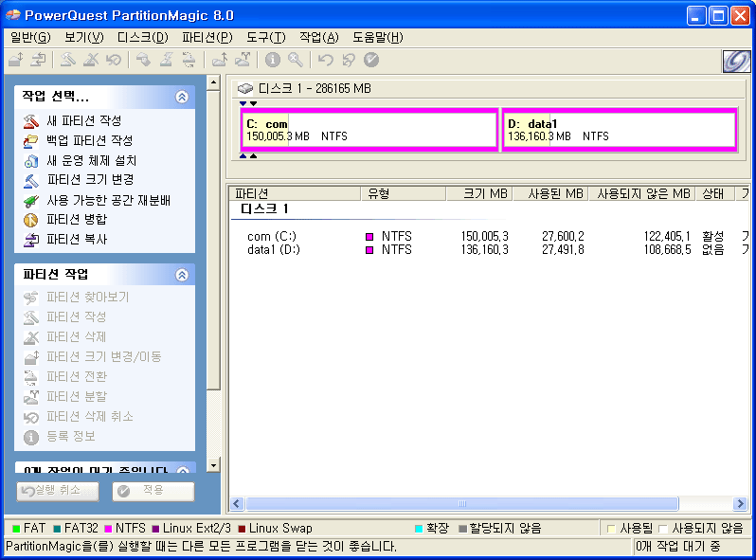Select 새 파티션 작성 task link
756x560 pixels.
click(x=84, y=120)
